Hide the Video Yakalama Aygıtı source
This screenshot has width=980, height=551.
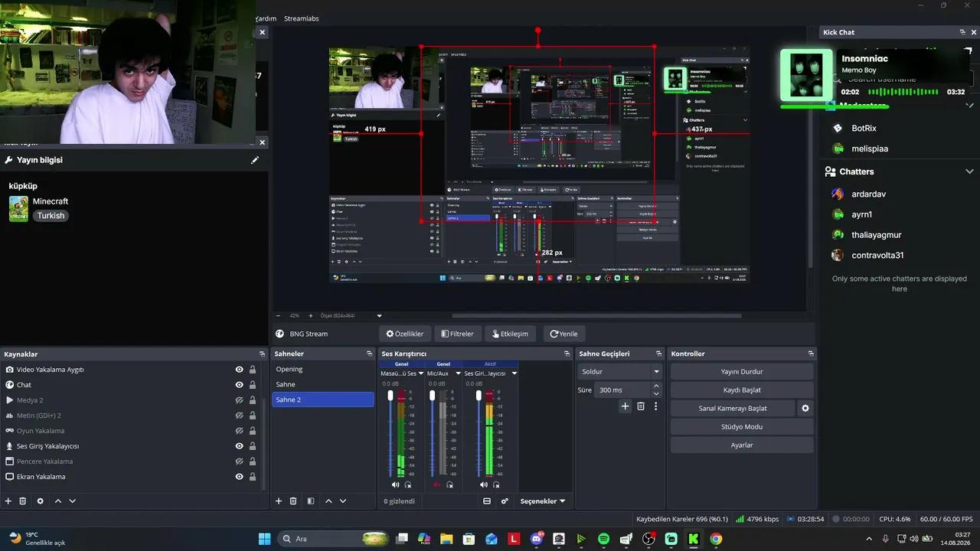(240, 370)
